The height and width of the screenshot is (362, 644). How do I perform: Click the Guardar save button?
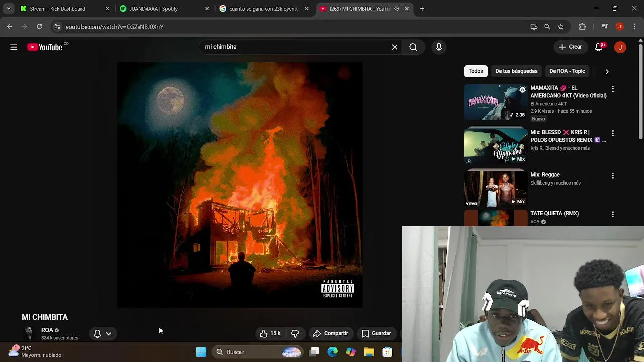point(376,333)
